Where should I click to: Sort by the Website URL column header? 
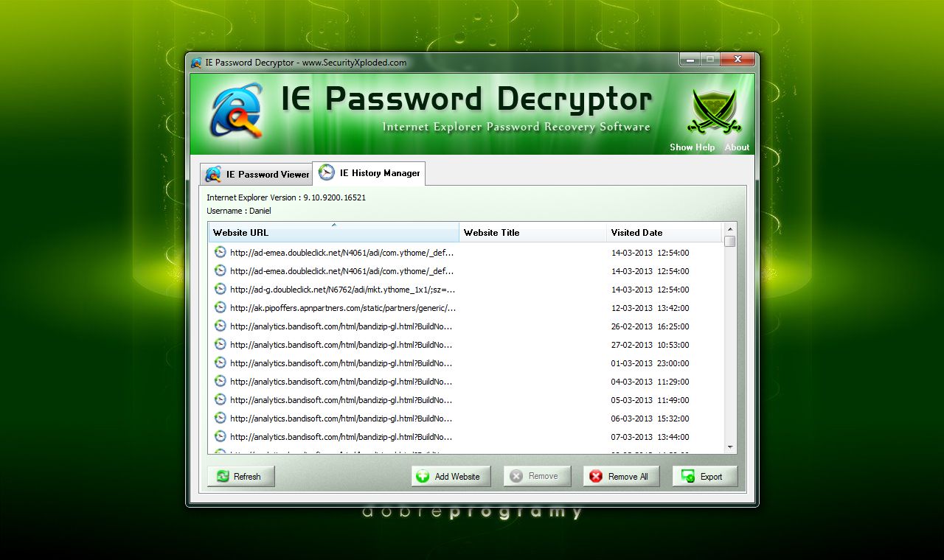click(333, 232)
